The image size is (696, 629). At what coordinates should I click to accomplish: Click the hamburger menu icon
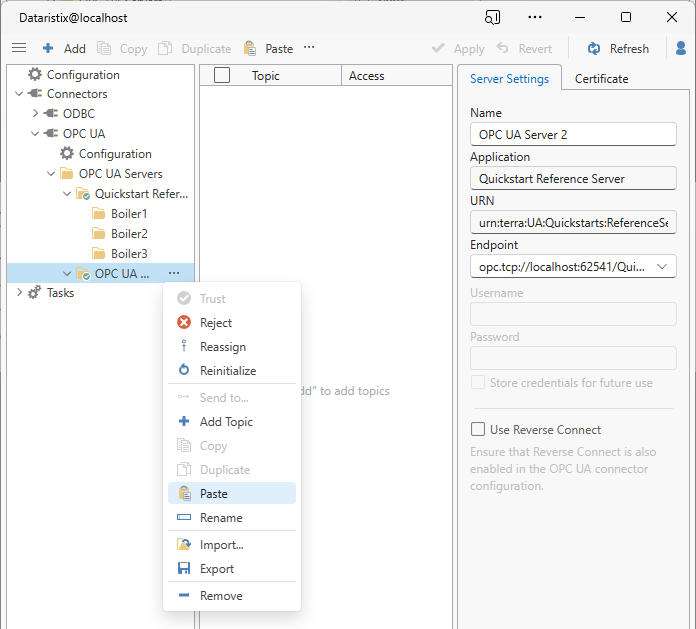click(18, 48)
